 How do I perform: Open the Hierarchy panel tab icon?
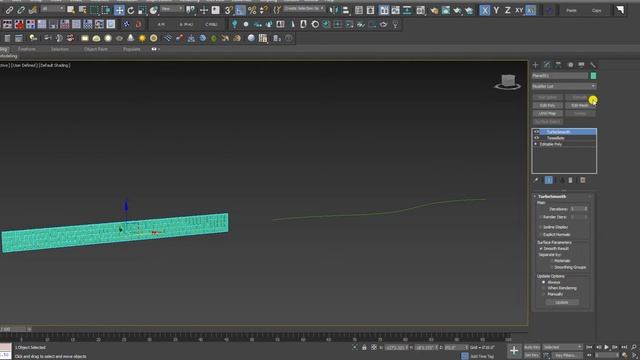pyautogui.click(x=558, y=65)
